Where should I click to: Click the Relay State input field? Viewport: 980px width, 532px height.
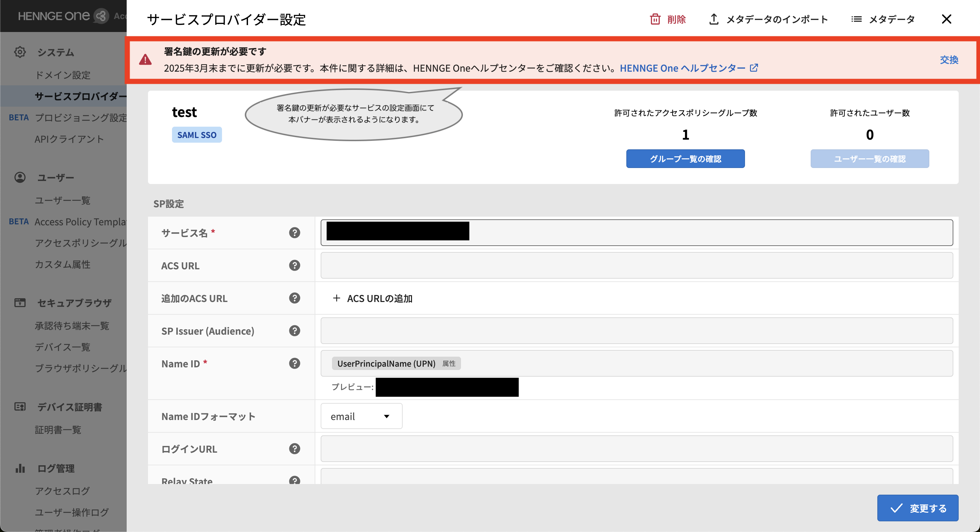(636, 476)
